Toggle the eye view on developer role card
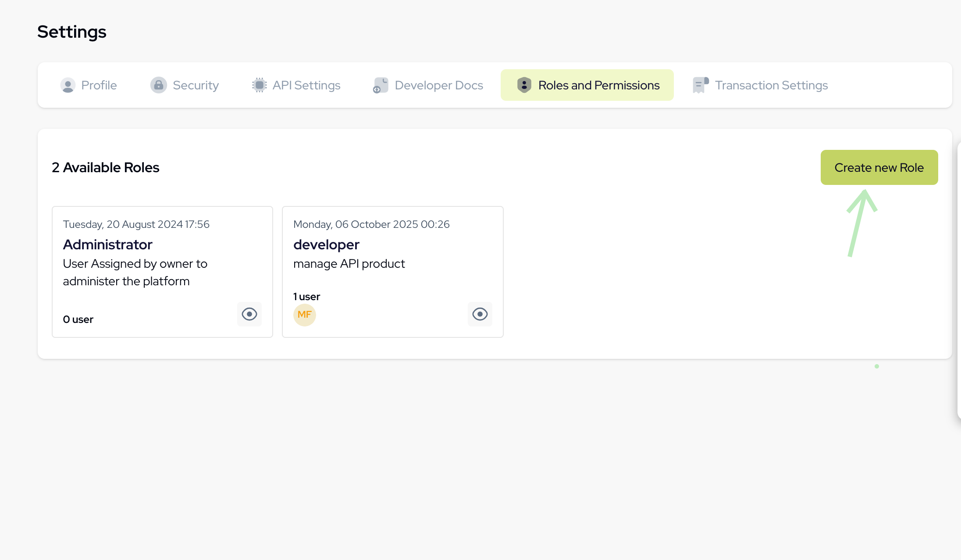This screenshot has width=961, height=560. 480,314
